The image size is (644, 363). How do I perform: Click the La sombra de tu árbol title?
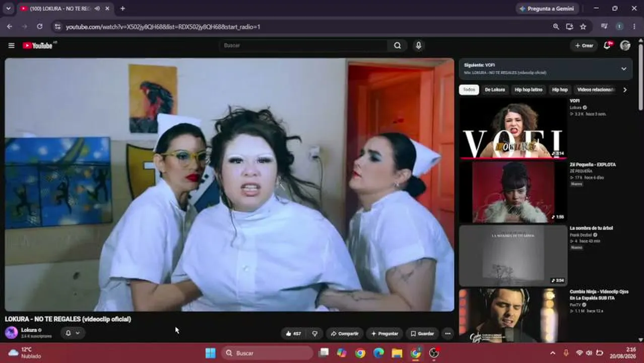pyautogui.click(x=591, y=228)
